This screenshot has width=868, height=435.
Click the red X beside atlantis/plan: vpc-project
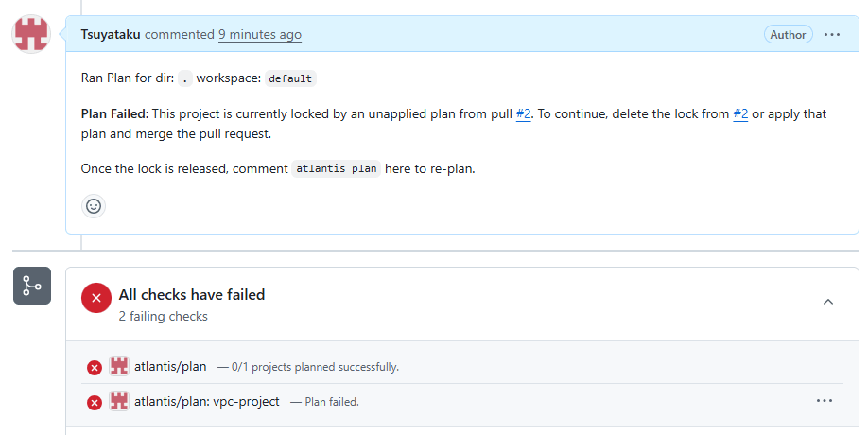[95, 402]
